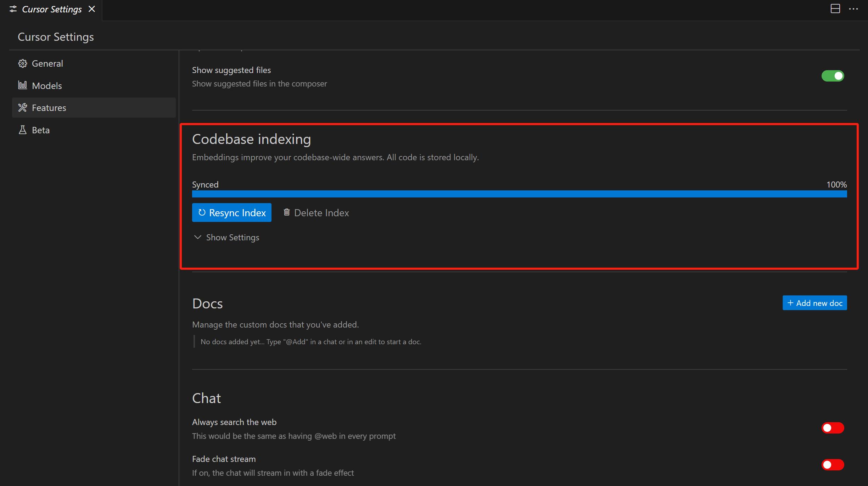The image size is (868, 486).
Task: Enable Always search the web toggle
Action: tap(833, 428)
